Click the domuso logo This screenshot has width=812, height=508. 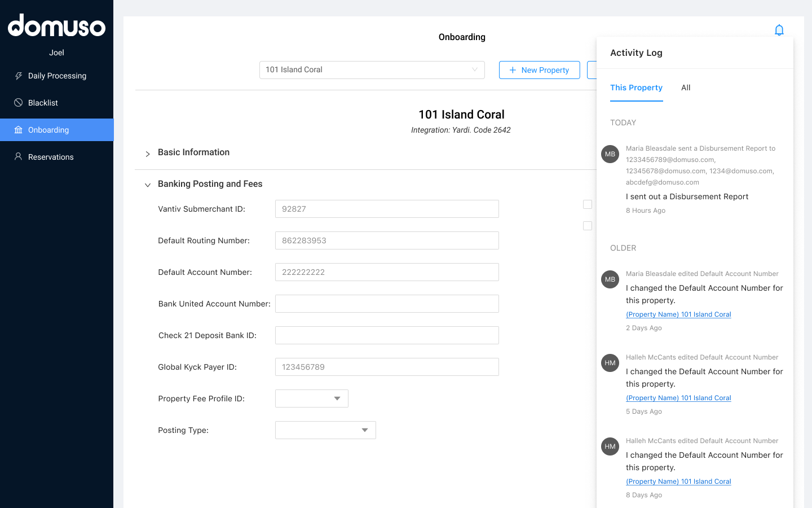point(56,25)
